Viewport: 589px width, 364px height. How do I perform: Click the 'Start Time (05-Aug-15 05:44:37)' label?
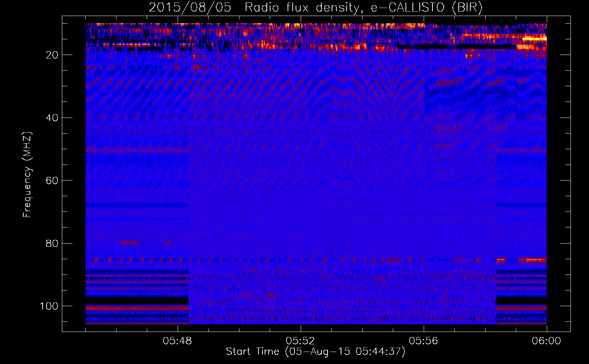point(316,352)
